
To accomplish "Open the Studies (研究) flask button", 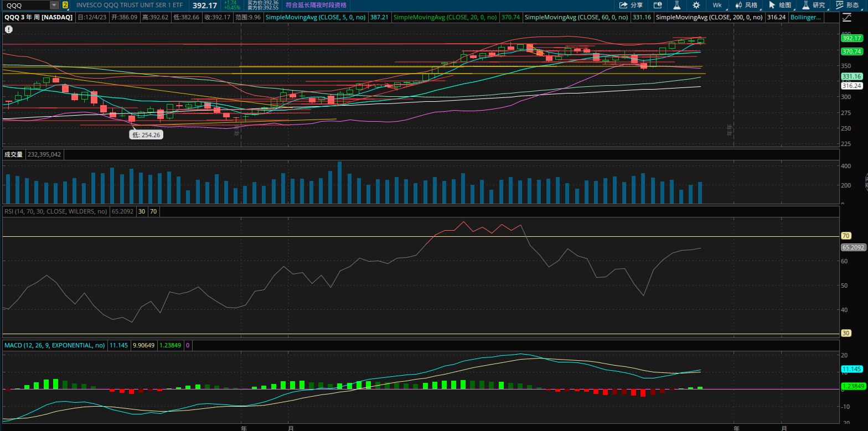I will (806, 5).
